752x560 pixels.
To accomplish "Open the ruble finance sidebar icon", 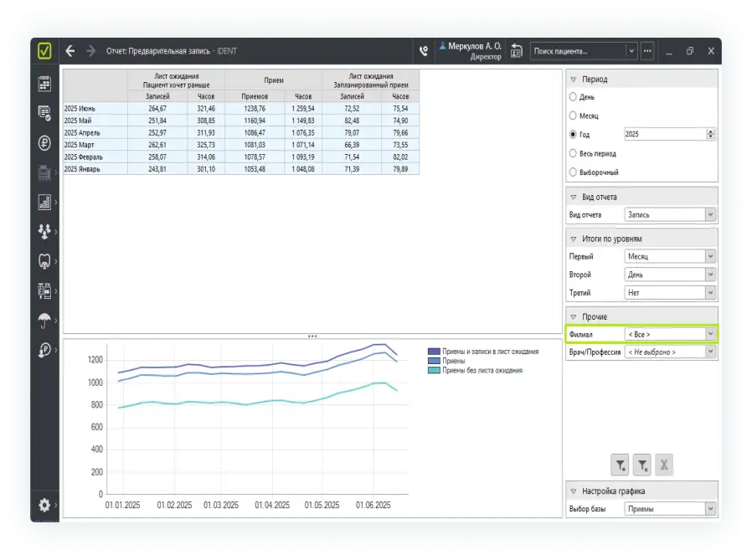I will (x=45, y=142).
